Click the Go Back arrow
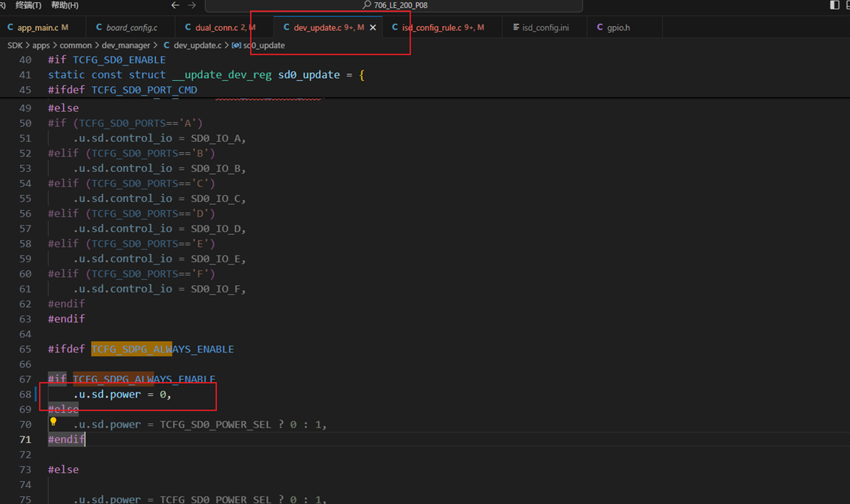This screenshot has width=850, height=504. pos(175,5)
